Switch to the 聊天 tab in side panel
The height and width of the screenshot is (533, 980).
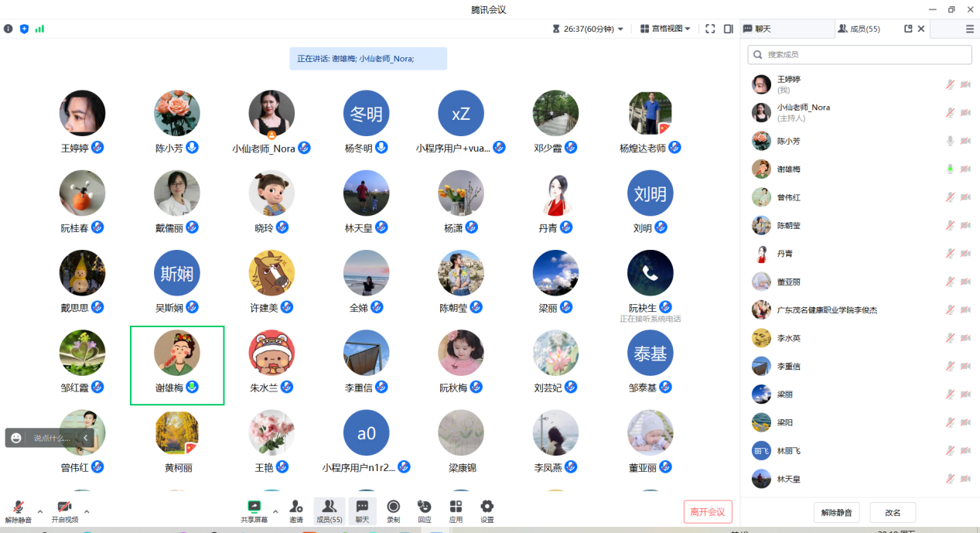pos(756,29)
